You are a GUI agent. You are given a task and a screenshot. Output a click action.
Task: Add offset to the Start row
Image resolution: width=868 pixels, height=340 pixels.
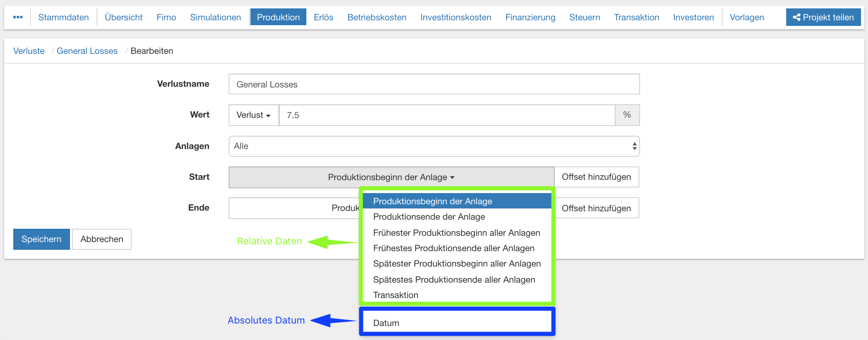(x=596, y=177)
